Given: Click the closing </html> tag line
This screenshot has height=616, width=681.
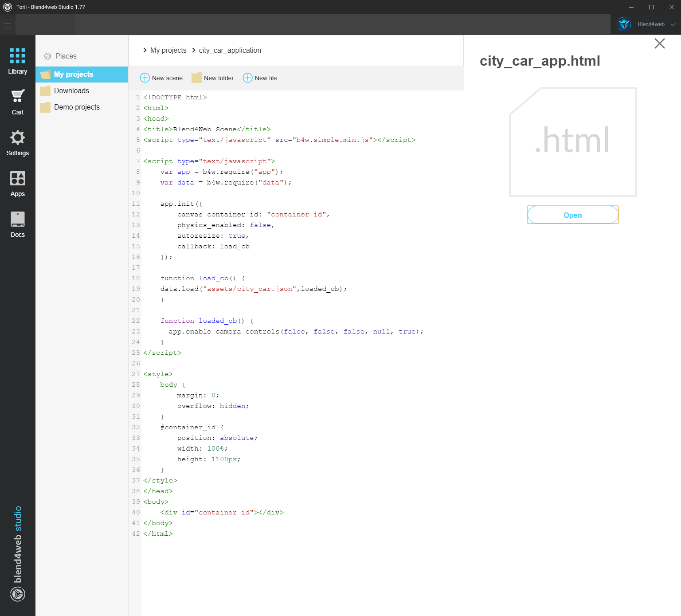Looking at the screenshot, I should tap(158, 534).
